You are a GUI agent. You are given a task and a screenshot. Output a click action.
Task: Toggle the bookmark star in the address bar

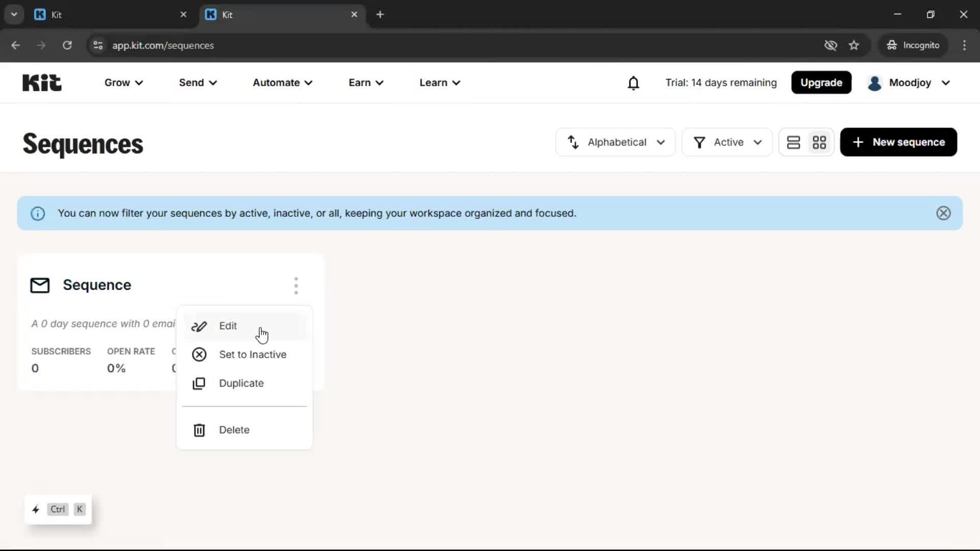[x=854, y=45]
